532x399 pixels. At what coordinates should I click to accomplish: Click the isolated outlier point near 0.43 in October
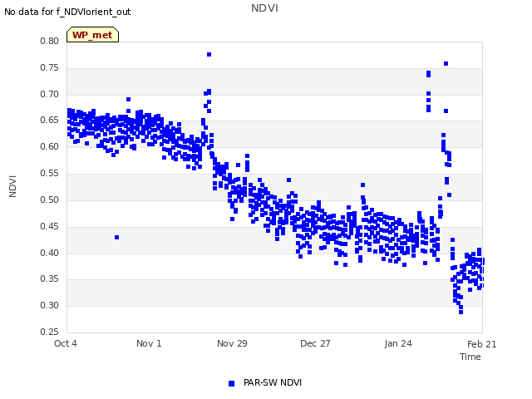(x=116, y=237)
